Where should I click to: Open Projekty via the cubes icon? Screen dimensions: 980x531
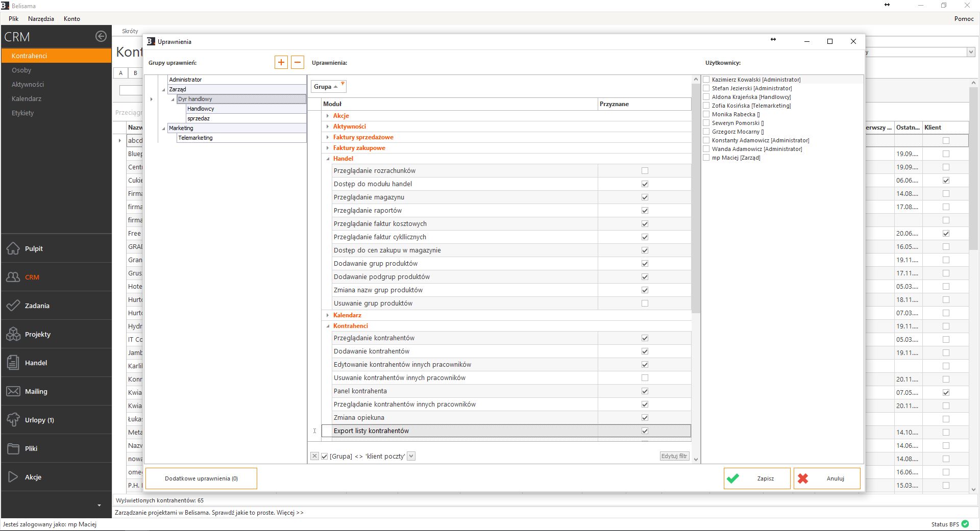(13, 334)
